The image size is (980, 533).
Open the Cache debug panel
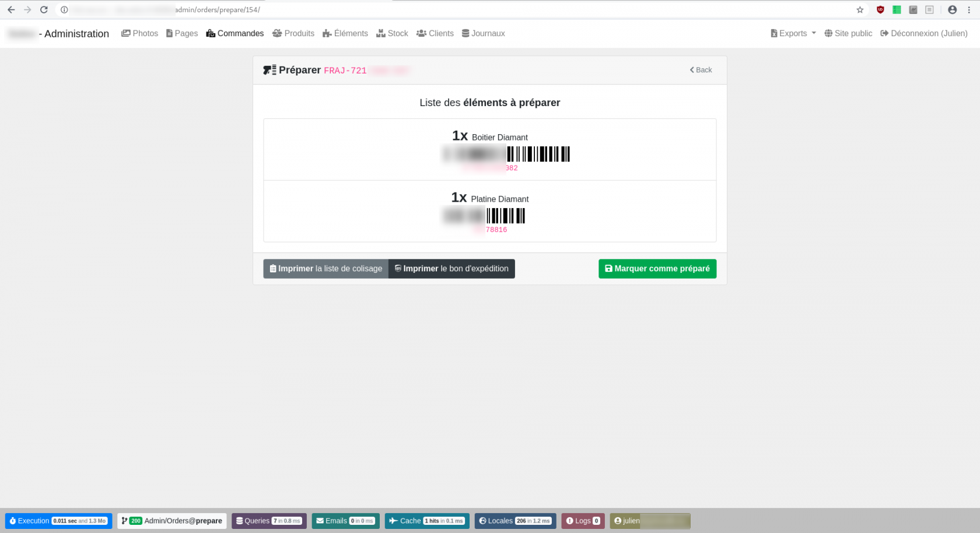click(x=427, y=521)
